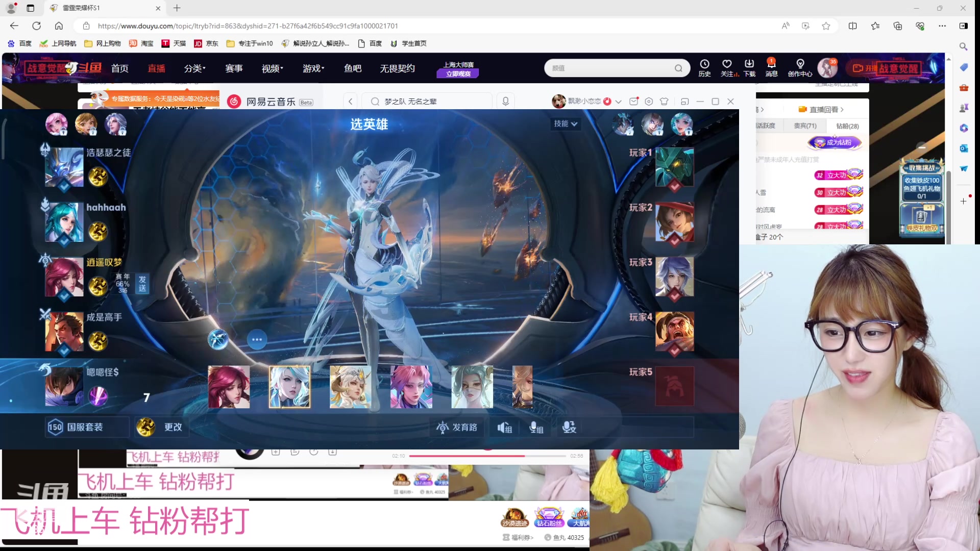Expand the NetEase user account dropdown arrow
The image size is (980, 551).
618,102
